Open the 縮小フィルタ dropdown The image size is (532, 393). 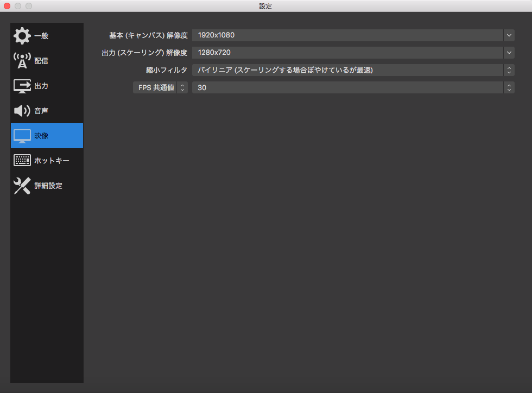(x=508, y=69)
